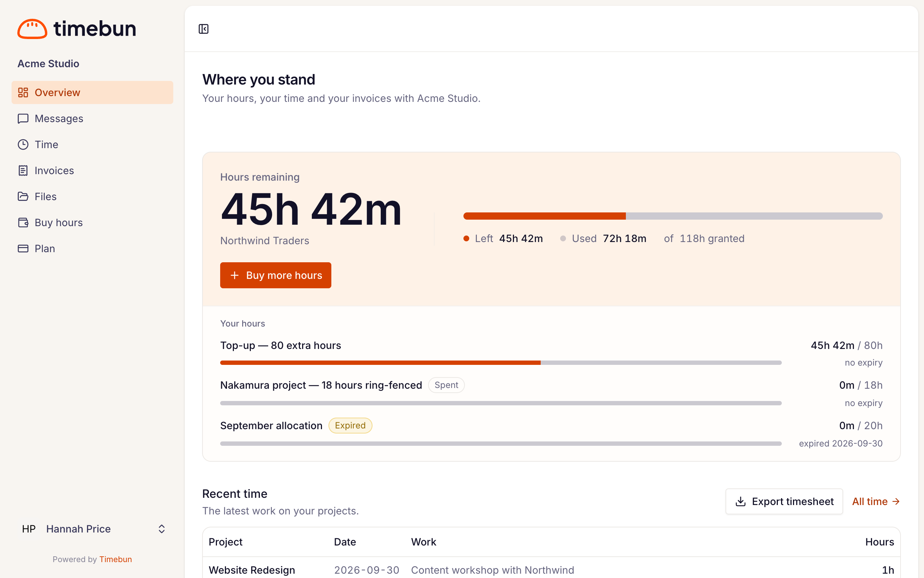Select Buy hours in the sidebar
Viewport: 924px width, 578px height.
pyautogui.click(x=92, y=223)
